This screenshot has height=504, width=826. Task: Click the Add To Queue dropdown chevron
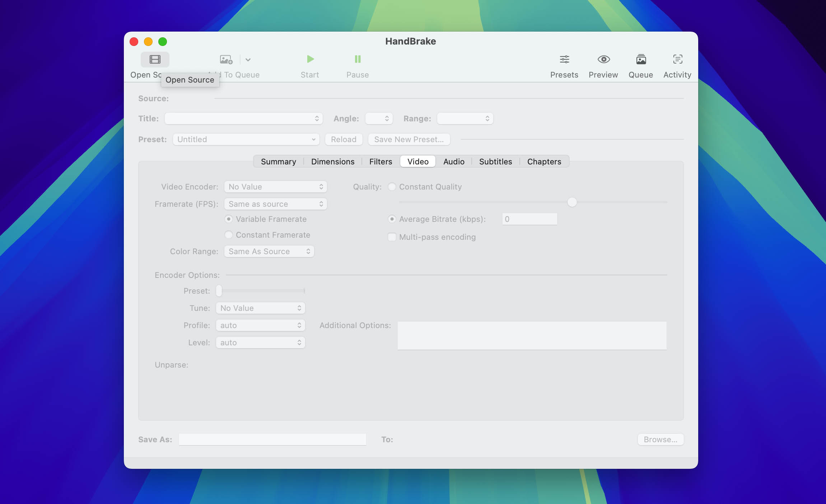[248, 60]
